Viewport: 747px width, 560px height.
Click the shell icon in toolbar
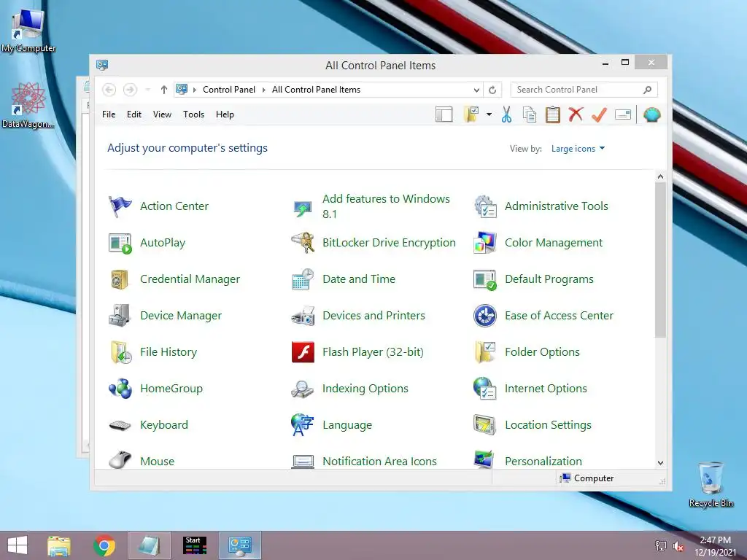point(651,114)
